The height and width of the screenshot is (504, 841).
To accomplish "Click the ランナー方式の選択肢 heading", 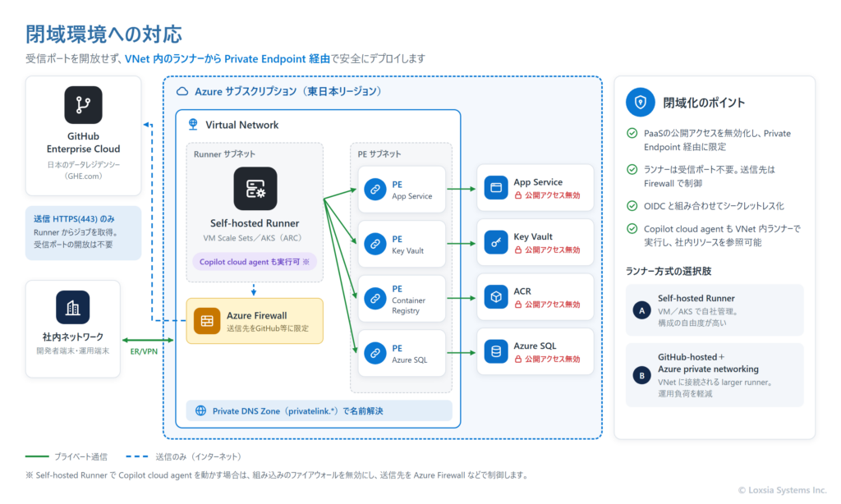I will click(669, 272).
